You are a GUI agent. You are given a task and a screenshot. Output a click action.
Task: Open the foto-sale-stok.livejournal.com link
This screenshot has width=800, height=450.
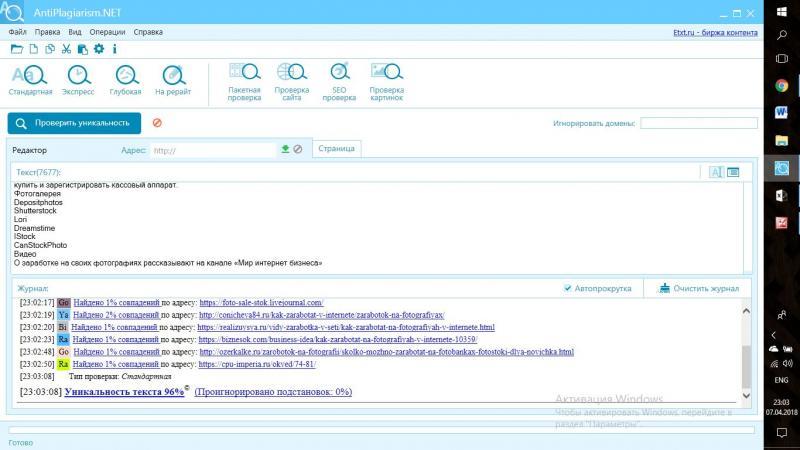[261, 303]
